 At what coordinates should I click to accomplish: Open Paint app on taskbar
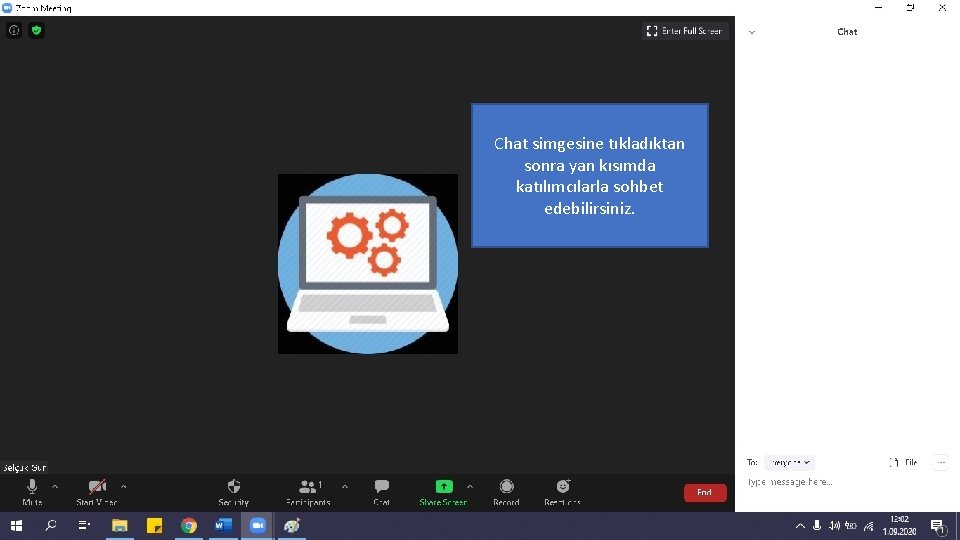[292, 526]
